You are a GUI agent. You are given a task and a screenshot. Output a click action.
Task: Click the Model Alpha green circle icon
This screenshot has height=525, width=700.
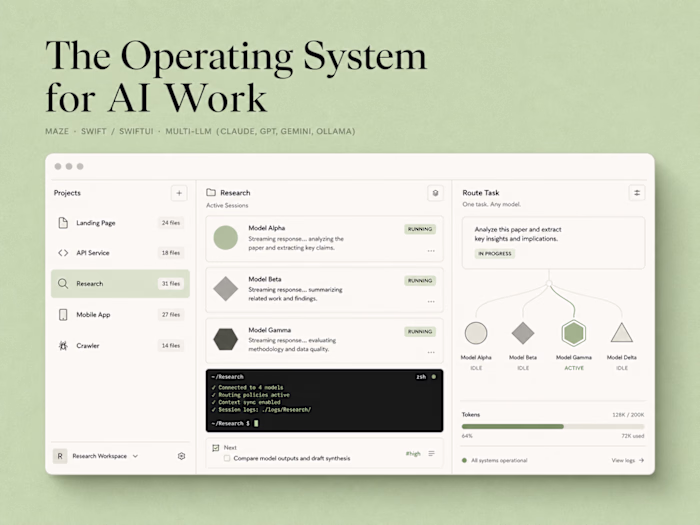[x=225, y=238]
